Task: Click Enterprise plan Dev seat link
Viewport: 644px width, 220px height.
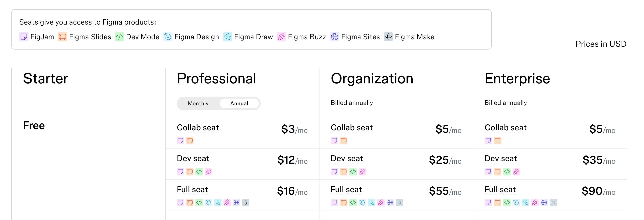Action: click(x=500, y=158)
